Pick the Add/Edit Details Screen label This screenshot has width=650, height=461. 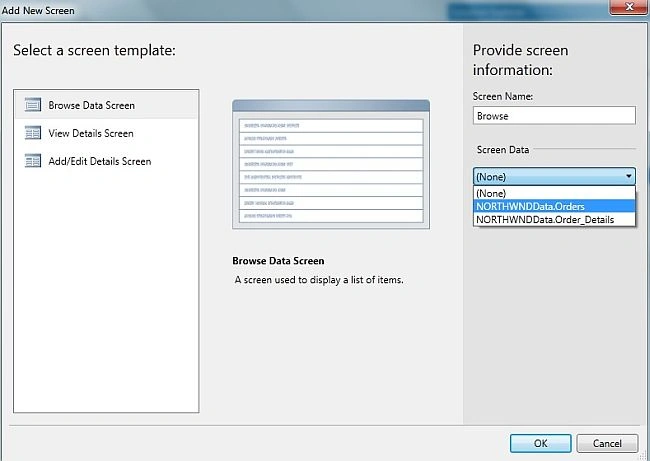tap(99, 161)
